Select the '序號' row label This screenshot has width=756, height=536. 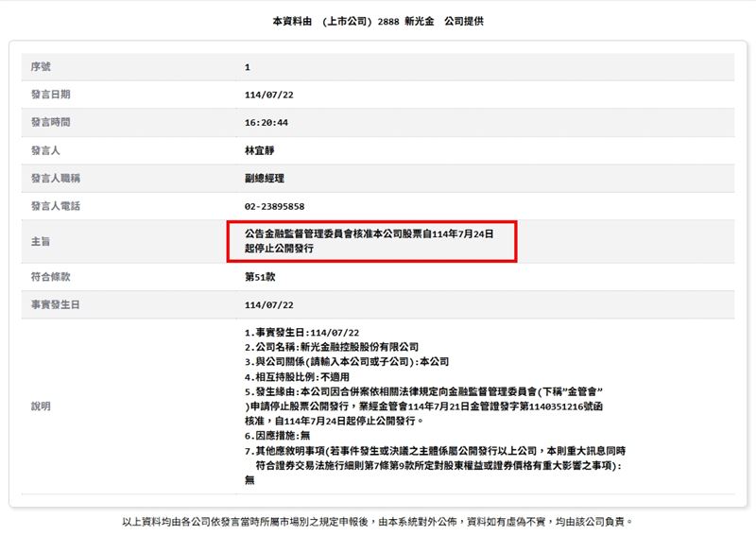(x=41, y=66)
